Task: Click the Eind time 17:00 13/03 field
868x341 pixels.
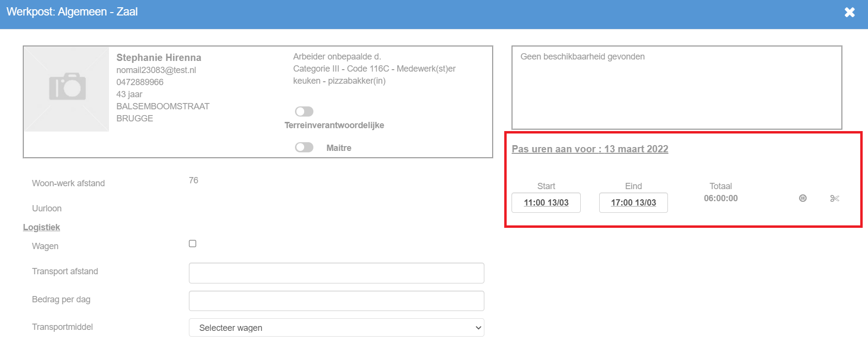Action: click(633, 203)
